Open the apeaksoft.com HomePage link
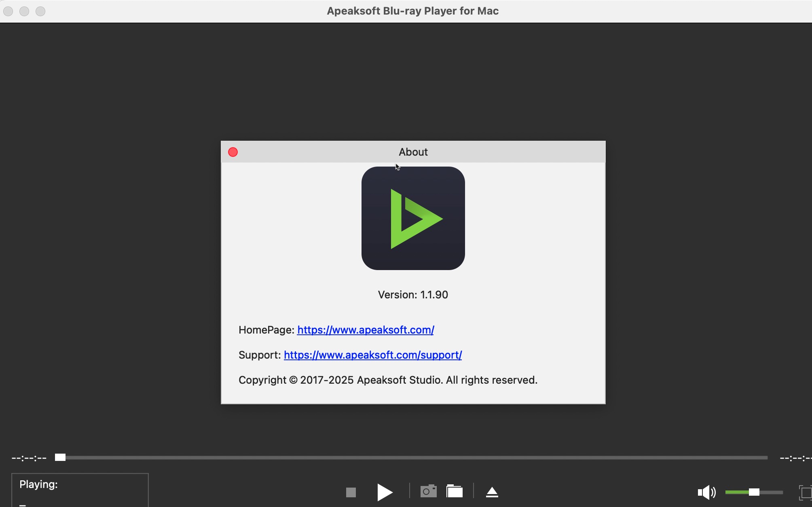 366,330
